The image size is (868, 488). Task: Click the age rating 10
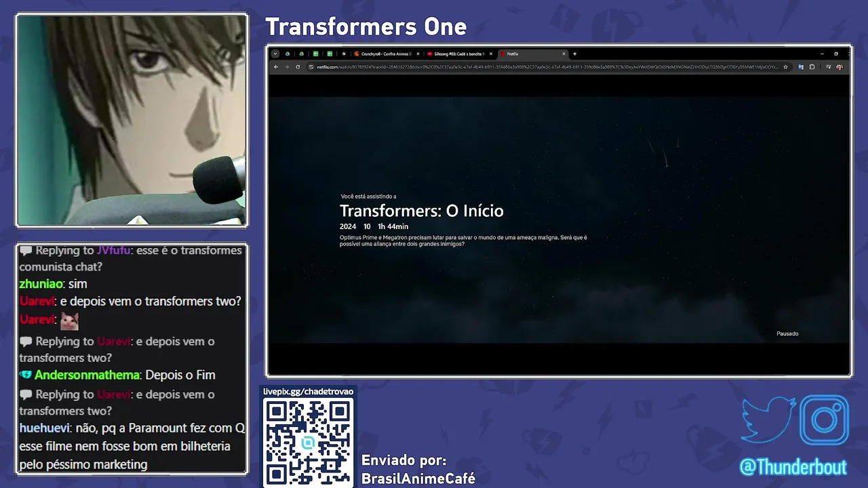(367, 226)
